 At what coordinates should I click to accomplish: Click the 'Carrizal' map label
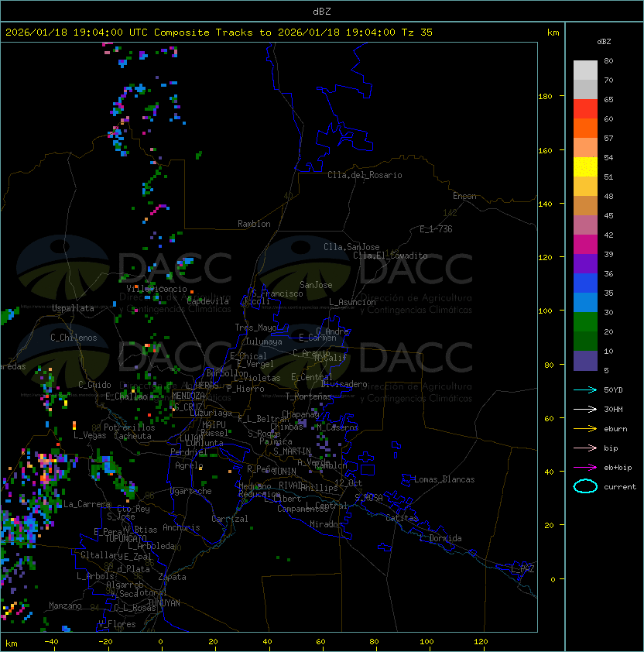click(x=229, y=519)
